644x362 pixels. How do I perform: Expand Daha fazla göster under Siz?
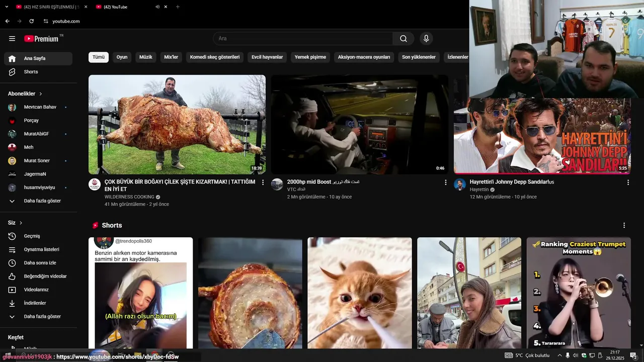tap(38, 317)
